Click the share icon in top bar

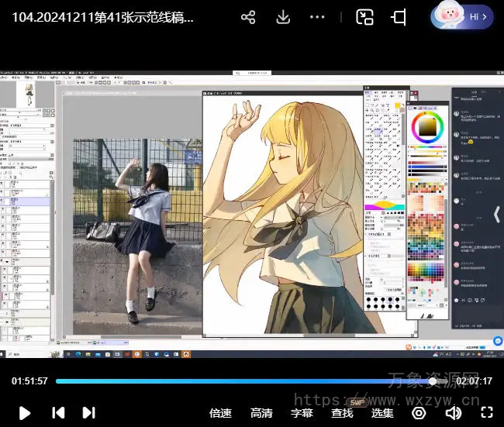click(248, 17)
